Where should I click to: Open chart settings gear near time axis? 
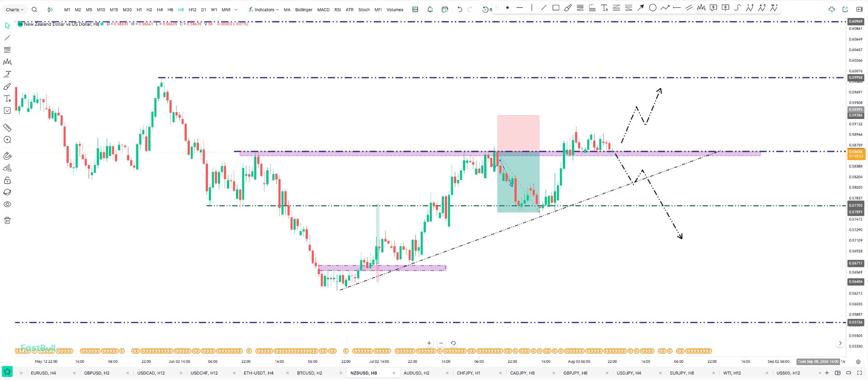coord(858,362)
